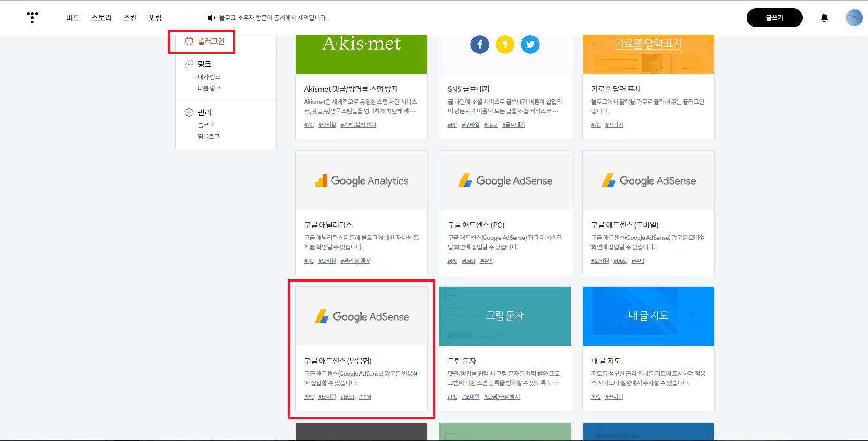
Task: Click #모바일 tag on 애드센스 (모바일) card
Action: pyautogui.click(x=600, y=261)
